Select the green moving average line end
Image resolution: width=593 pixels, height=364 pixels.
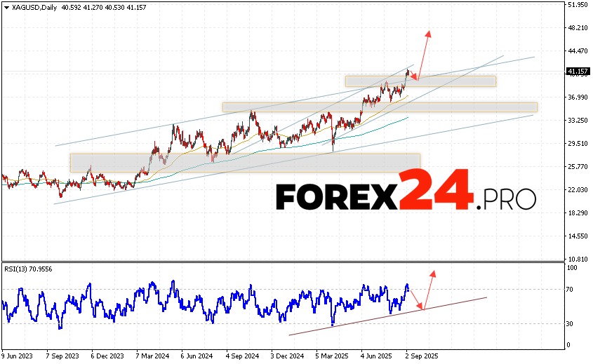point(407,118)
